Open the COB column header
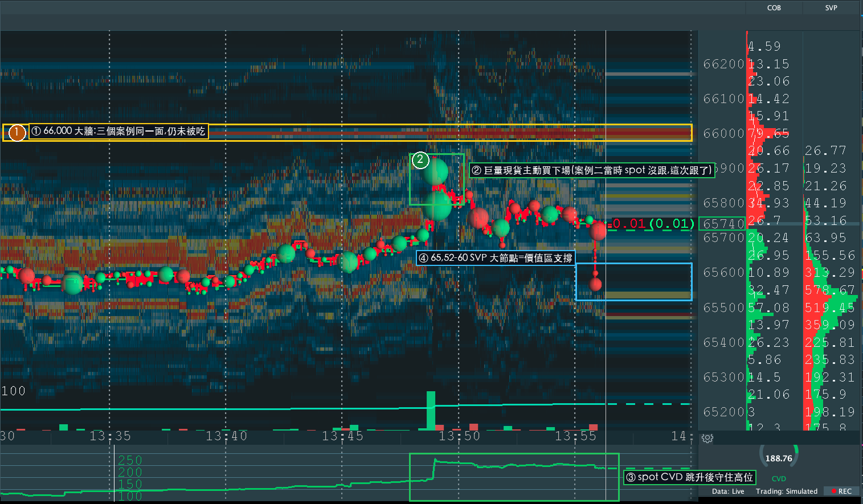 pyautogui.click(x=774, y=8)
